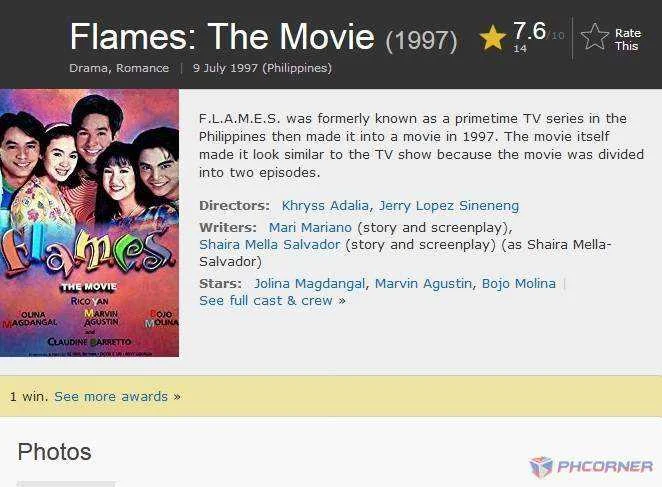Viewport: 662px width, 487px height.
Task: Click the empty Rate This star icon
Action: (594, 36)
